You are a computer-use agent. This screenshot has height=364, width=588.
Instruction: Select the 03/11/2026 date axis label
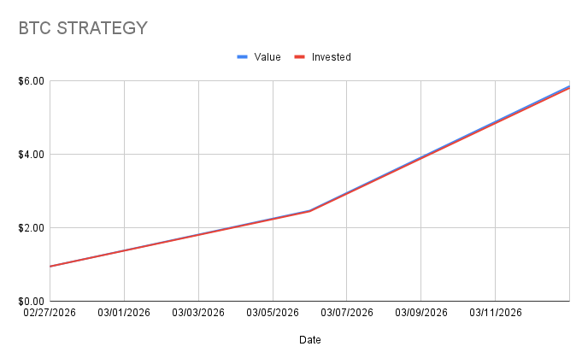[496, 313]
